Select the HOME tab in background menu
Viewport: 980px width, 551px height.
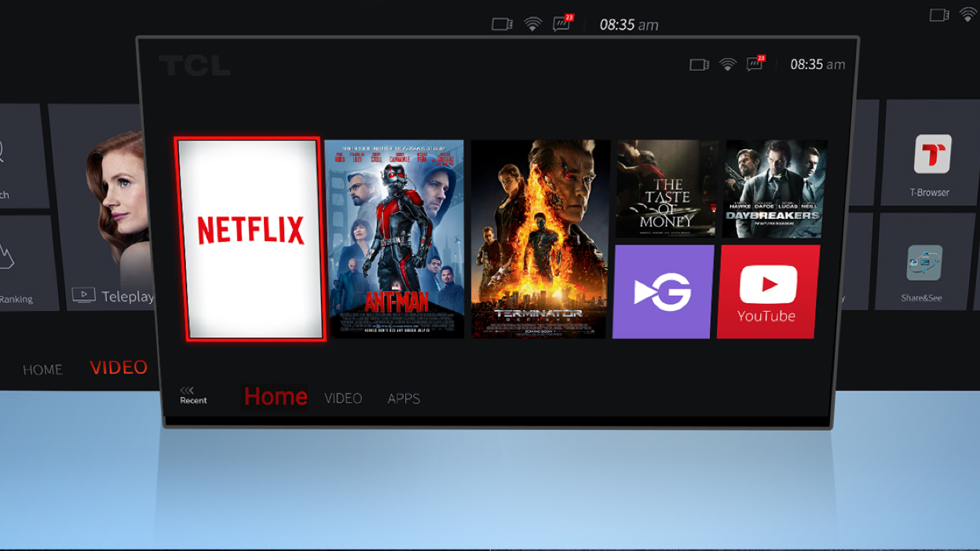point(42,370)
